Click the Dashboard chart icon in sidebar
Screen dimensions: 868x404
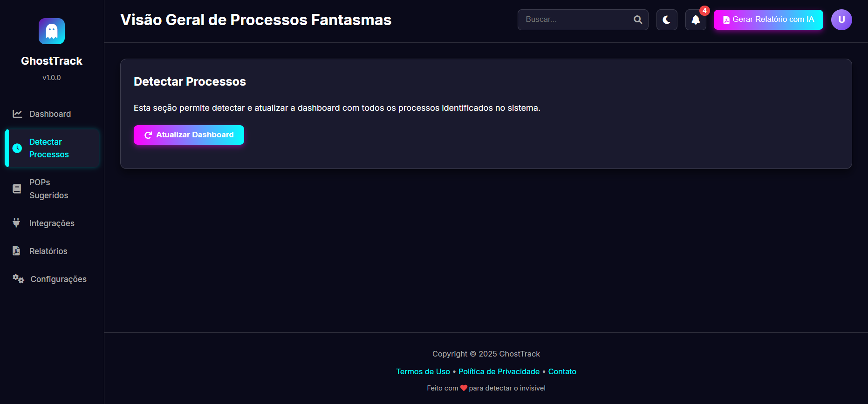[17, 114]
